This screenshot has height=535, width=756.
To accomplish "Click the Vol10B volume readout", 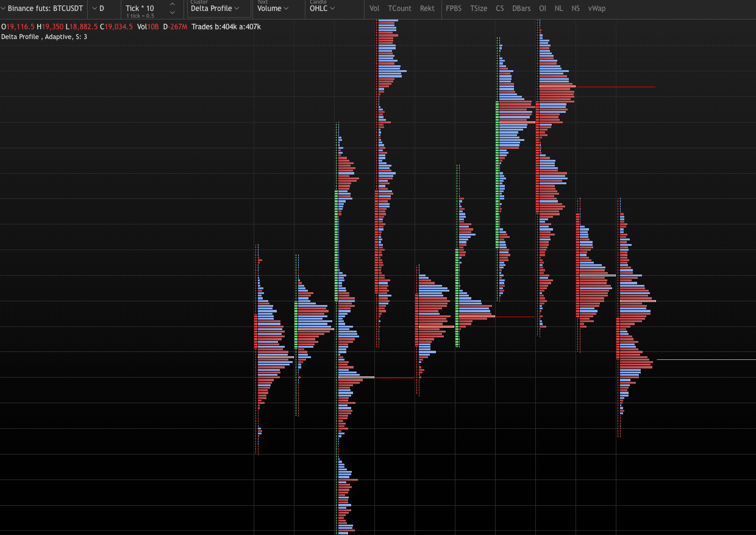I will tap(148, 27).
